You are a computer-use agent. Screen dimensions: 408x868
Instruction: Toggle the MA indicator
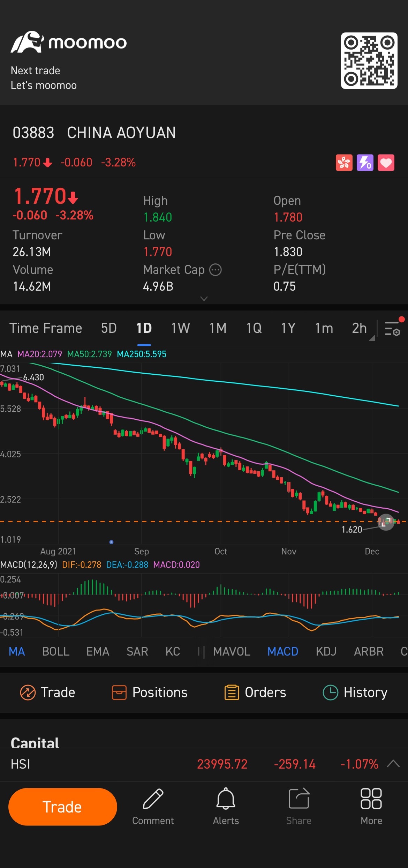coord(17,651)
